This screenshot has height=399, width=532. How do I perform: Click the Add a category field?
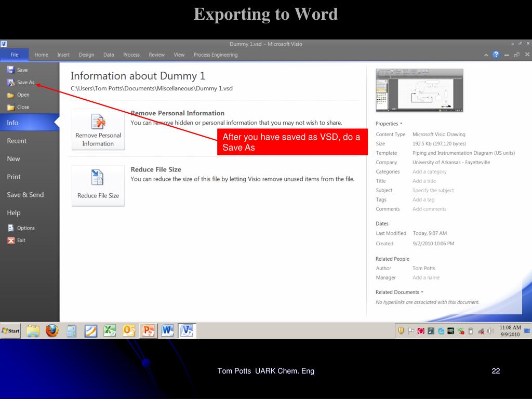click(x=429, y=171)
